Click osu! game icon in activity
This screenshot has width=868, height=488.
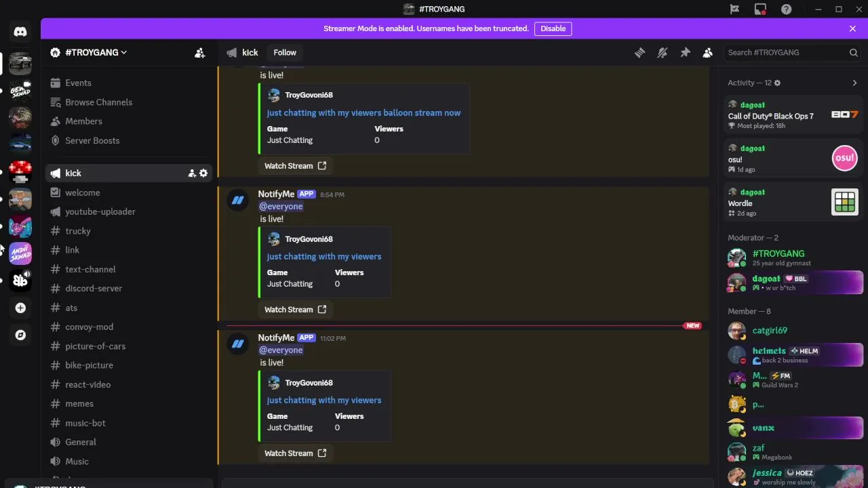pyautogui.click(x=844, y=158)
